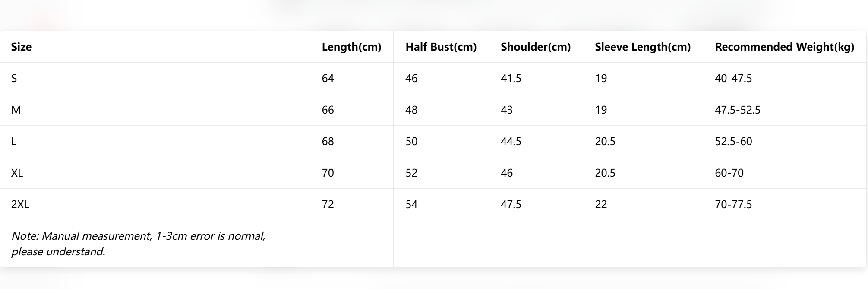868x289 pixels.
Task: Select the L size row label
Action: (14, 141)
